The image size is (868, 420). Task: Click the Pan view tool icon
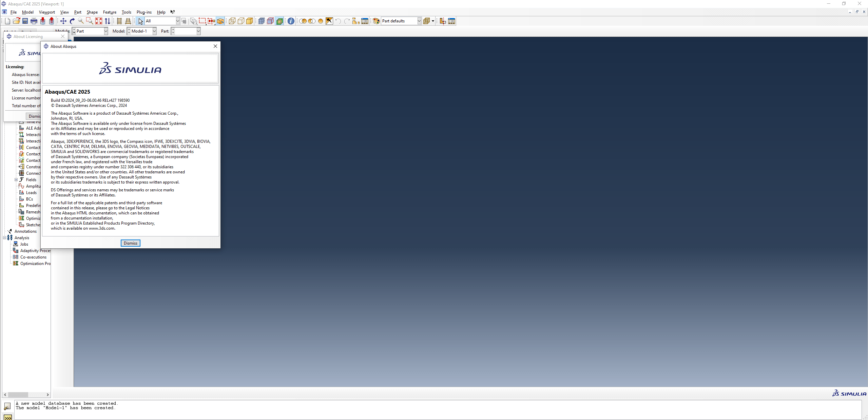tap(63, 21)
